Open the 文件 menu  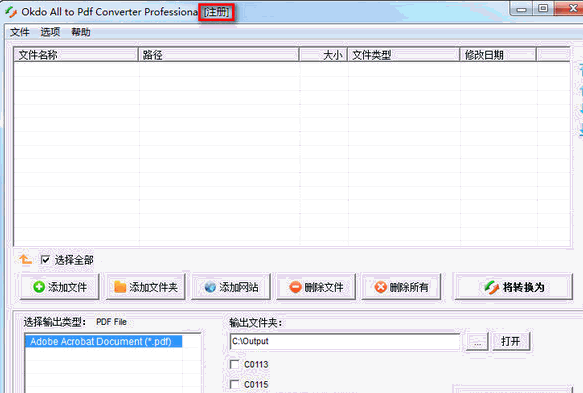[x=20, y=32]
